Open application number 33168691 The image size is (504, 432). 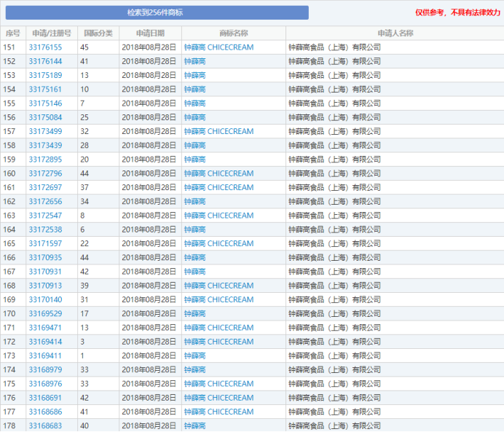tap(45, 398)
